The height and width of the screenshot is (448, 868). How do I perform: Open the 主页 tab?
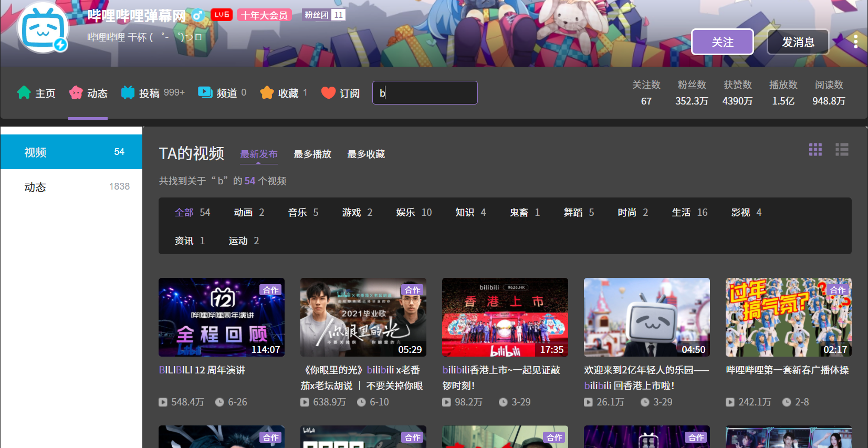(36, 93)
